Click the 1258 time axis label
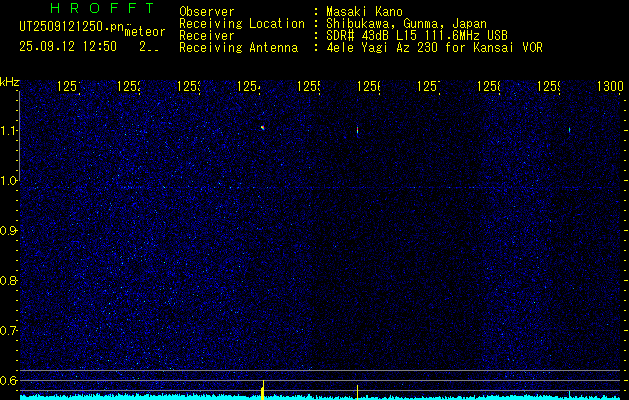629x400 pixels. click(x=489, y=86)
